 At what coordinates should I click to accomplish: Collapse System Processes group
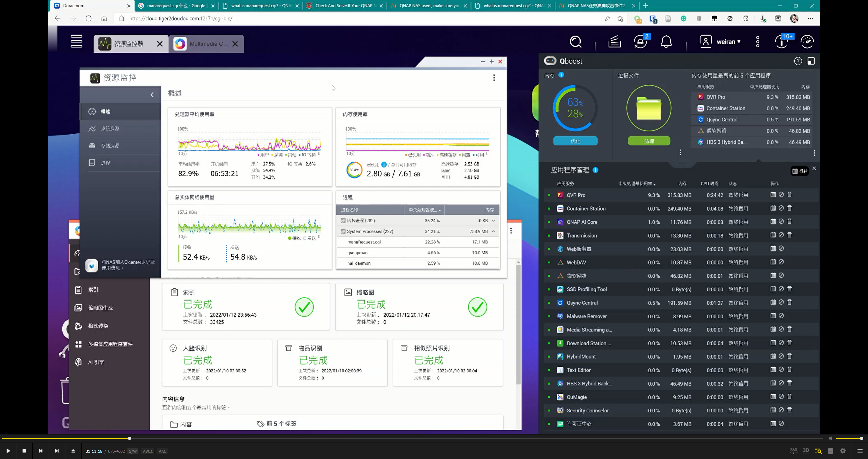click(493, 231)
